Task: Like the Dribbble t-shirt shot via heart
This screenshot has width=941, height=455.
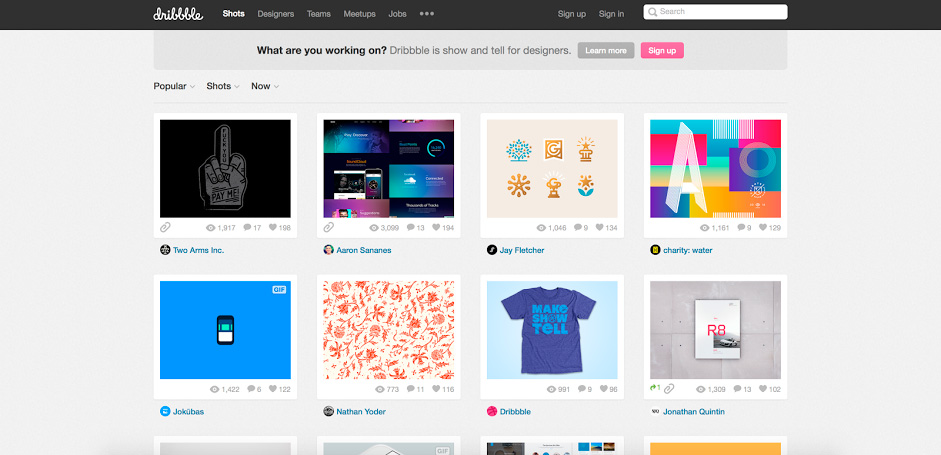Action: (x=603, y=389)
